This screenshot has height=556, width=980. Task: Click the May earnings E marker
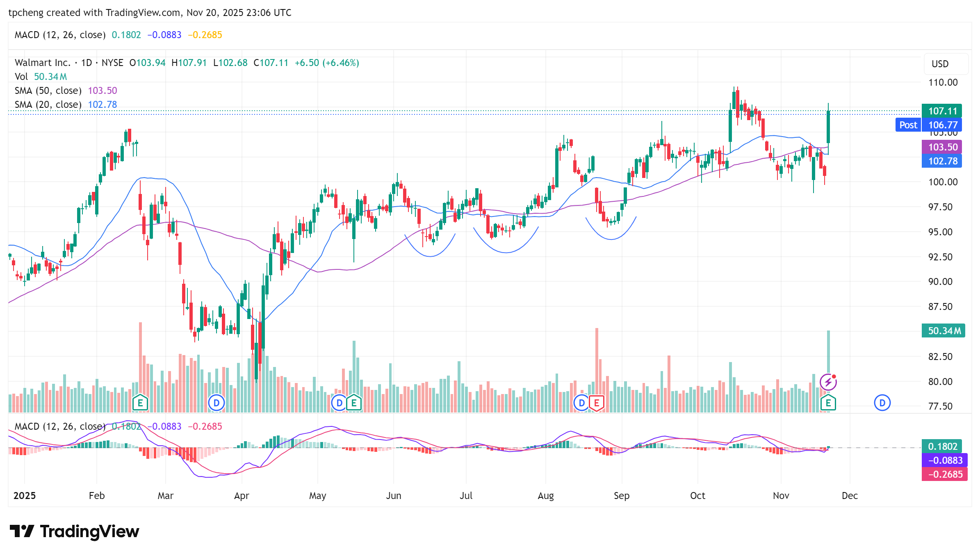(x=354, y=403)
